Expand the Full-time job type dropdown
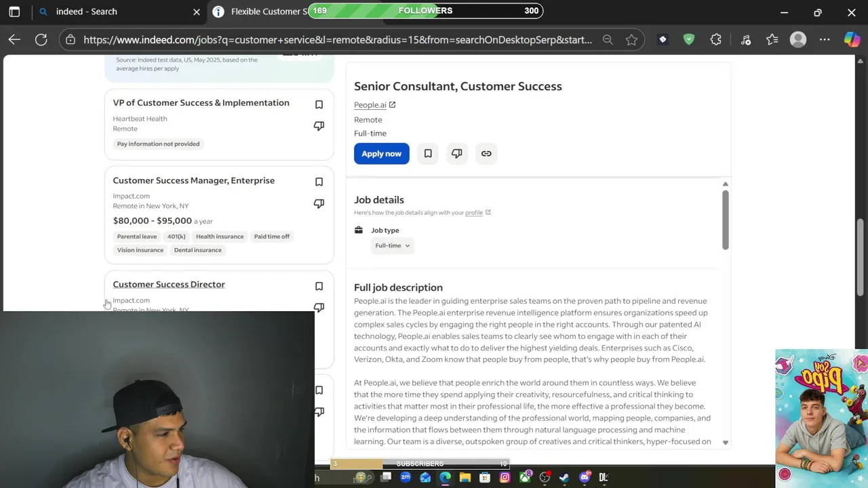 [393, 245]
